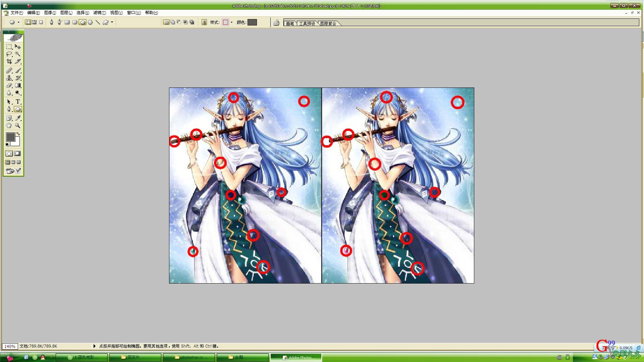Open the layer style (样式) picker dropdown
Screen dimensions: 644x362
coord(231,22)
